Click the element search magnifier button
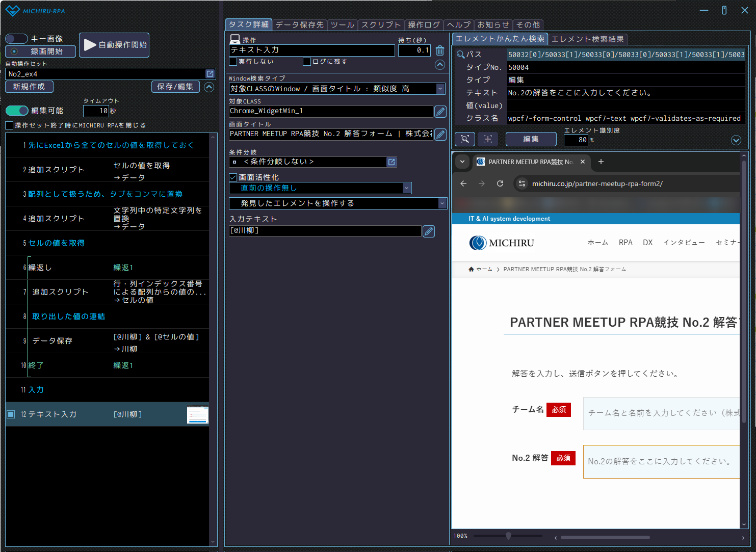Image resolution: width=756 pixels, height=552 pixels. pos(464,139)
